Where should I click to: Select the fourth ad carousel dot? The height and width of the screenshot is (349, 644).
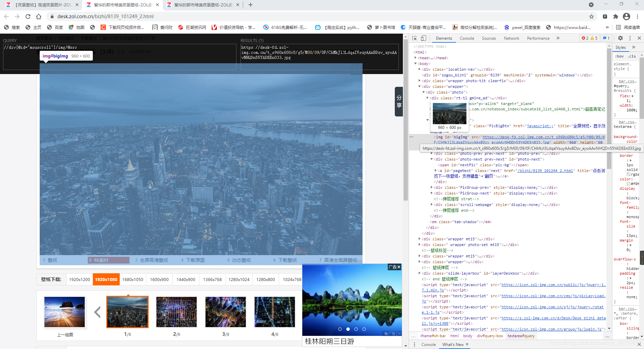pyautogui.click(x=364, y=329)
